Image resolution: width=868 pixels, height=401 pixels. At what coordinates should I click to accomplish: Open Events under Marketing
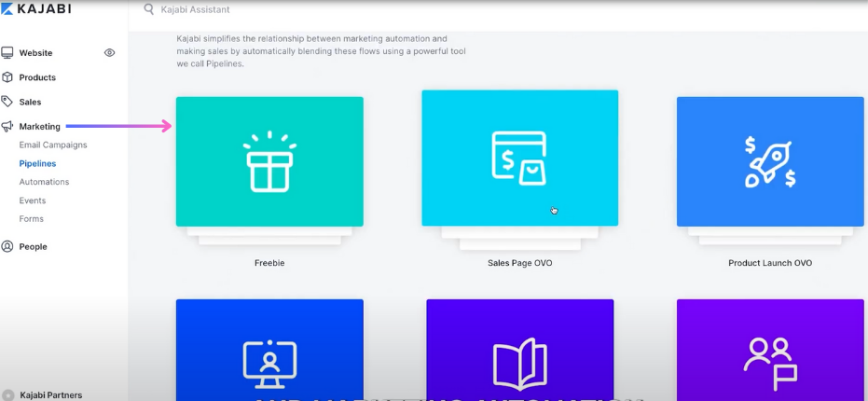[33, 200]
